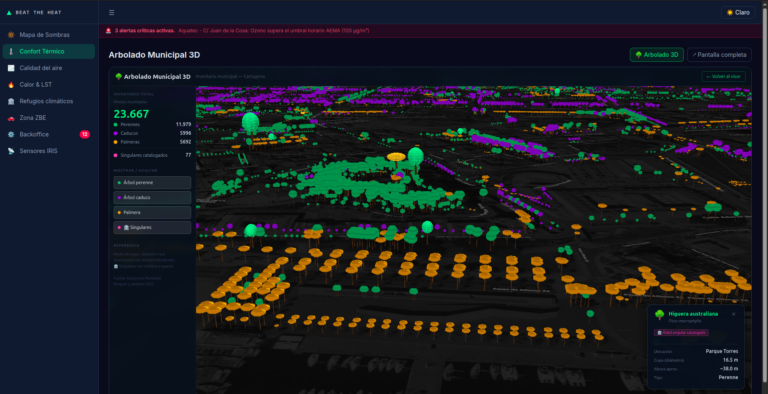This screenshot has height=394, width=768.
Task: Click the gear icon for Backoffice
Action: click(x=11, y=134)
